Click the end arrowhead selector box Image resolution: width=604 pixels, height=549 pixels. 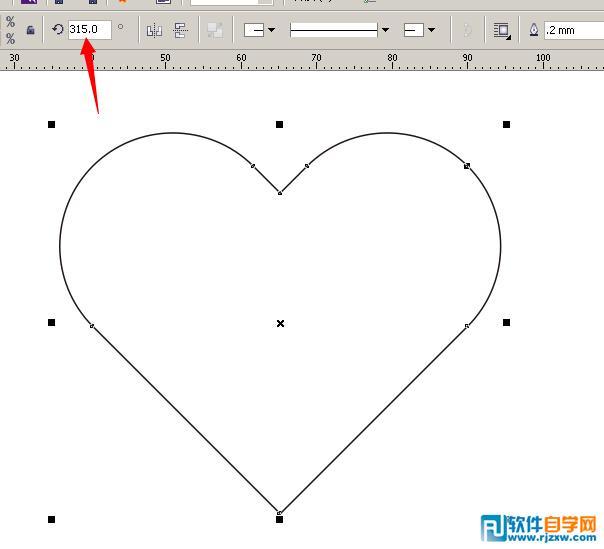pos(414,30)
